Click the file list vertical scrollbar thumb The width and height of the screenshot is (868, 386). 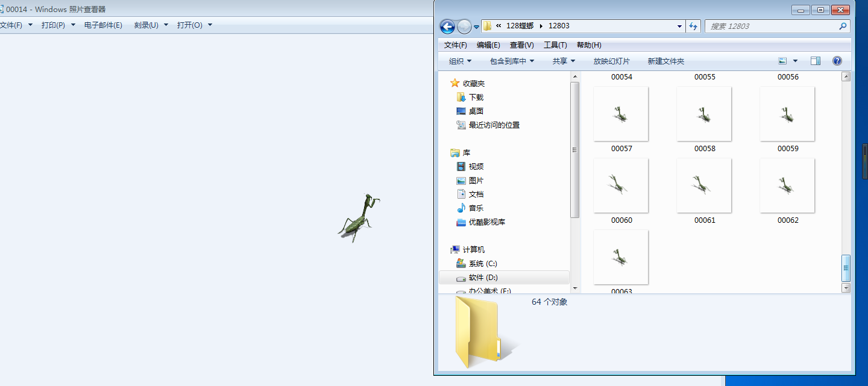pos(846,268)
